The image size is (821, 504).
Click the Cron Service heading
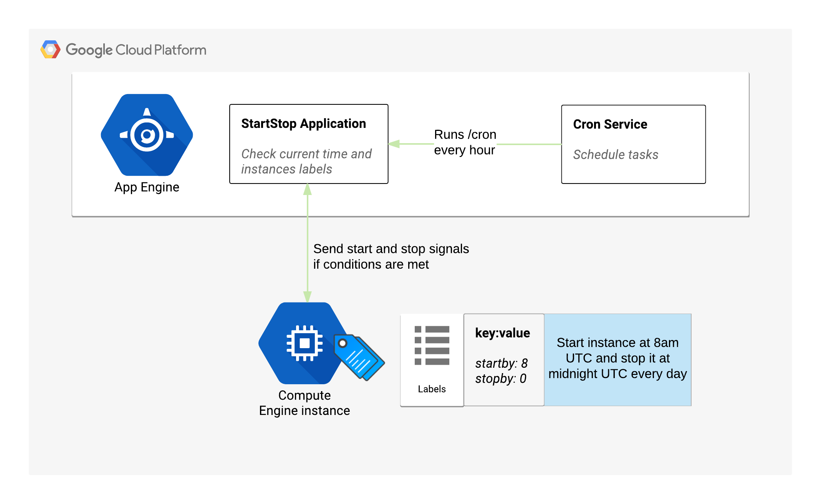coord(610,124)
